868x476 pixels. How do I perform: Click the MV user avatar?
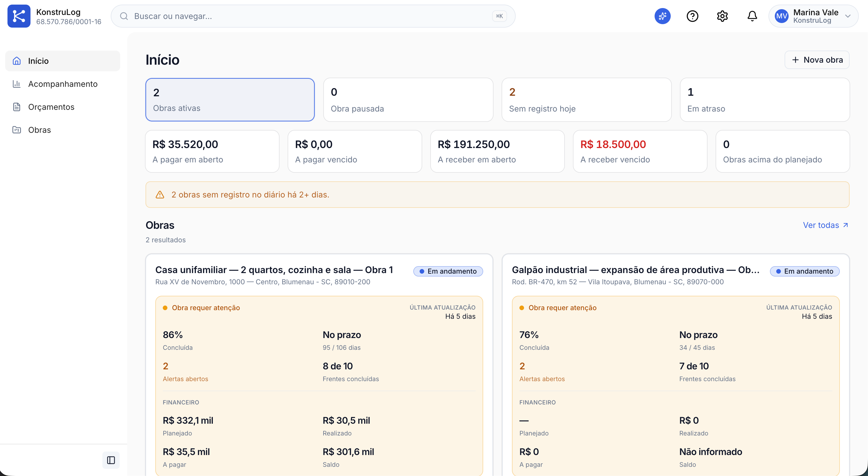point(782,16)
